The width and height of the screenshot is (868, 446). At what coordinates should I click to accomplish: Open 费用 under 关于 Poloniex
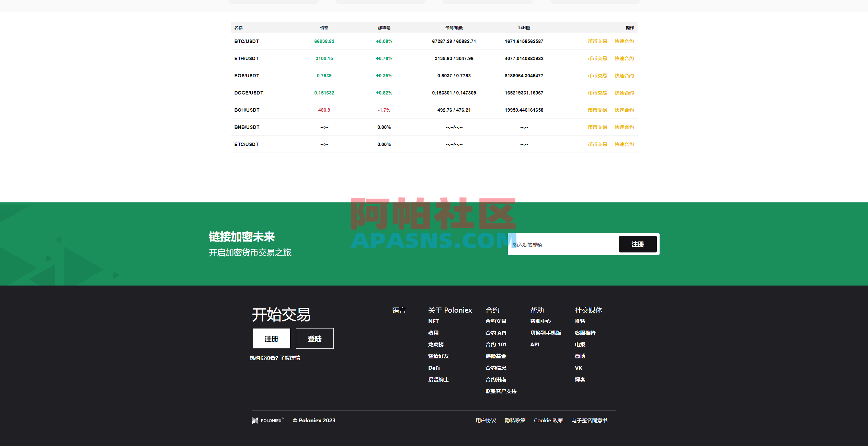[x=433, y=333]
